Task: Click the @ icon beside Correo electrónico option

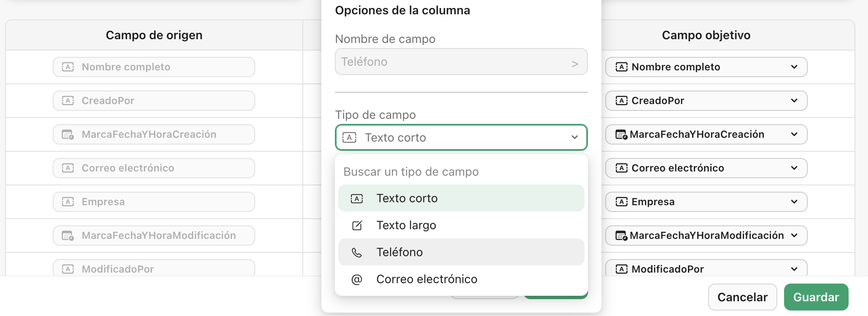Action: 357,279
